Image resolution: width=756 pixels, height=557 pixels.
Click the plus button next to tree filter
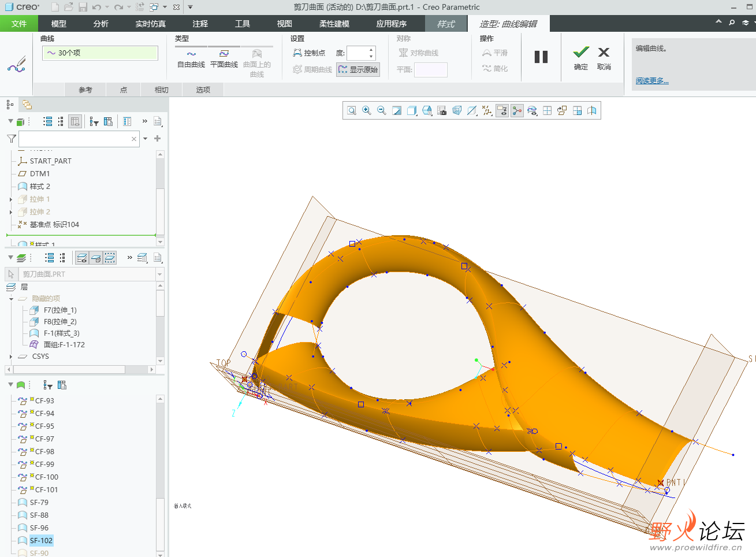click(157, 139)
